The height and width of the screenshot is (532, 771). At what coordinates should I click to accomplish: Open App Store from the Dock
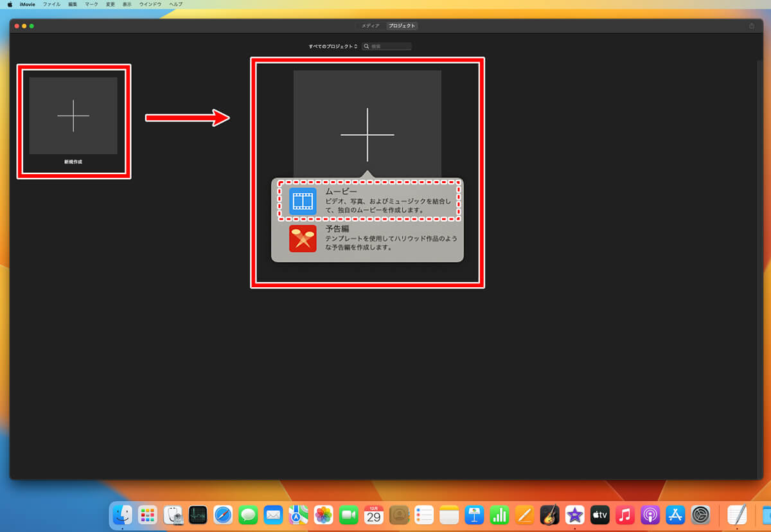[675, 515]
